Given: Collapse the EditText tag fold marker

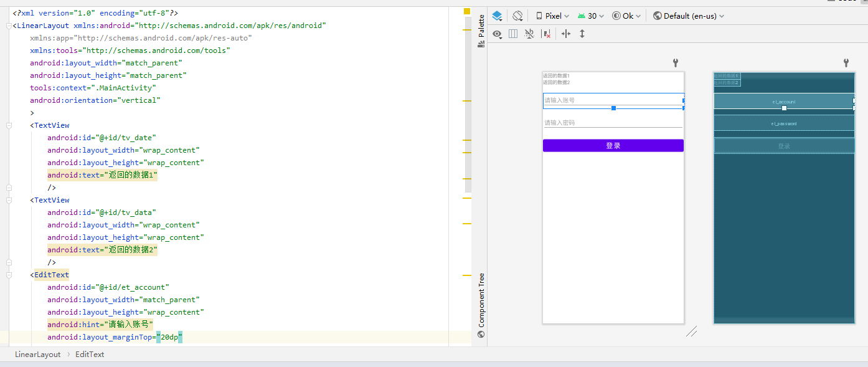Looking at the screenshot, I should [9, 275].
